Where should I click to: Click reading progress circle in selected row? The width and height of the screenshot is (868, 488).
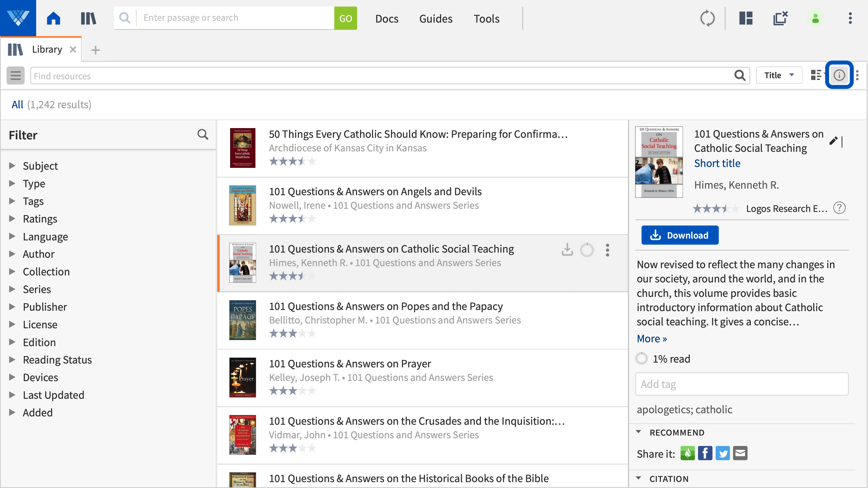[587, 250]
